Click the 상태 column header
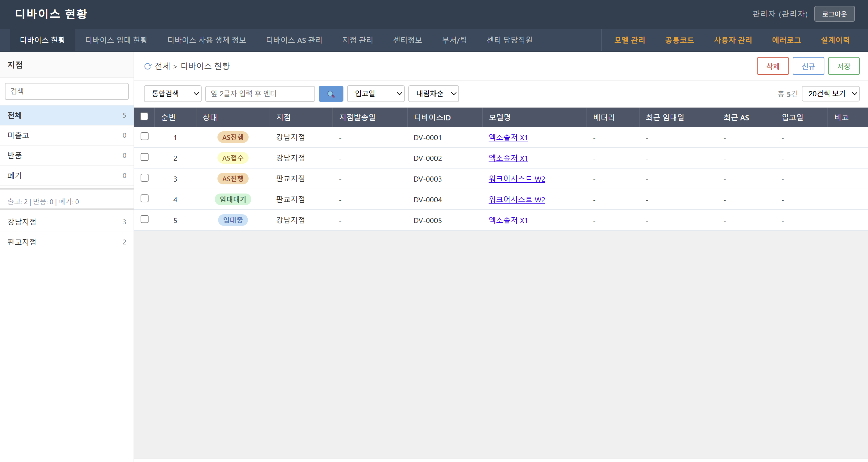Screen dimensions: 868x462 point(233,117)
